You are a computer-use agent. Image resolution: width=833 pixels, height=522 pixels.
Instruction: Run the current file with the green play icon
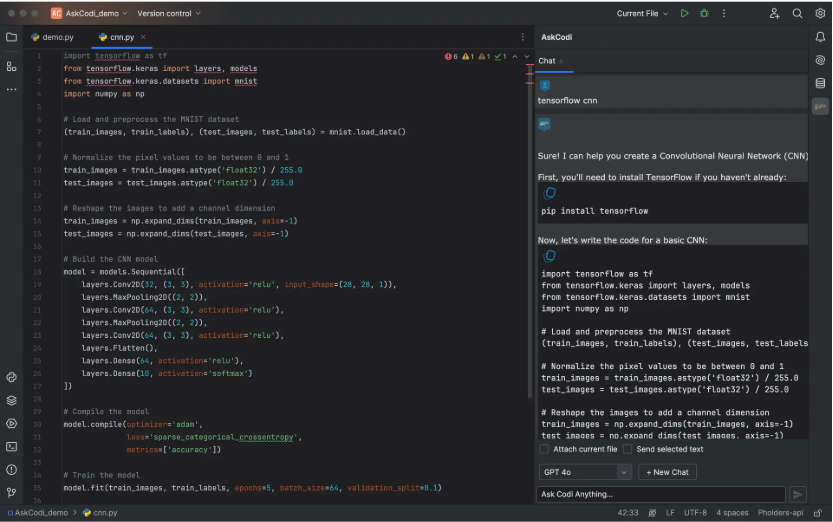[x=684, y=14]
